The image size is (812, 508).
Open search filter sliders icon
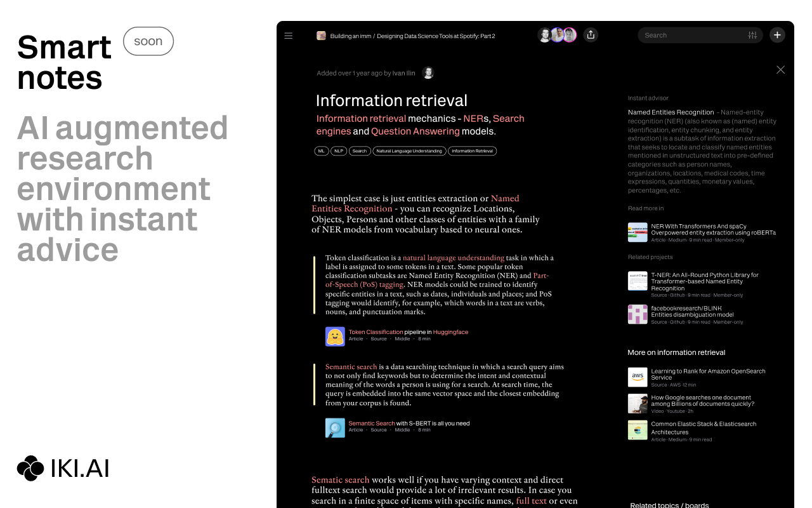pos(752,36)
